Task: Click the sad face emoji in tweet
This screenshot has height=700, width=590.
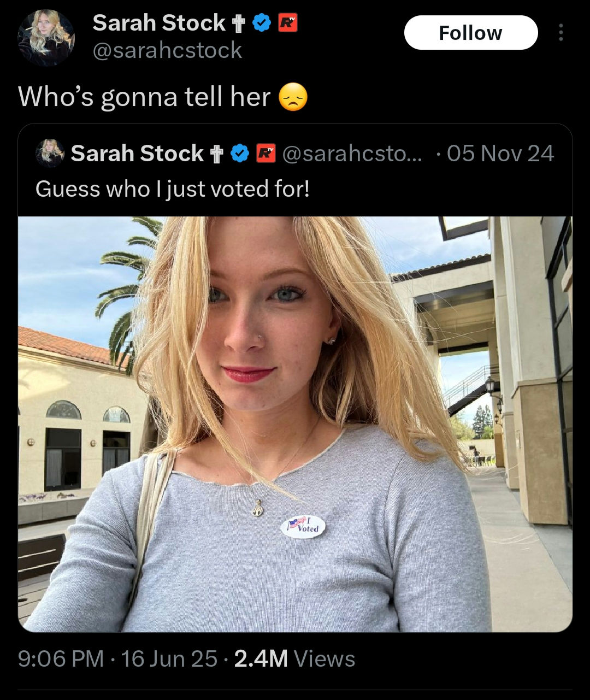Action: [293, 98]
